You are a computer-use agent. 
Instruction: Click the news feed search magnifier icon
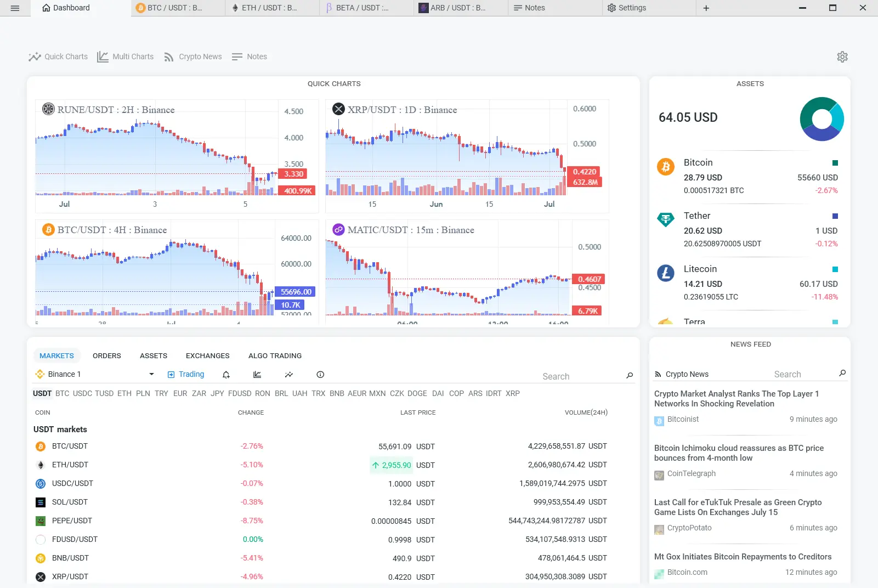842,373
